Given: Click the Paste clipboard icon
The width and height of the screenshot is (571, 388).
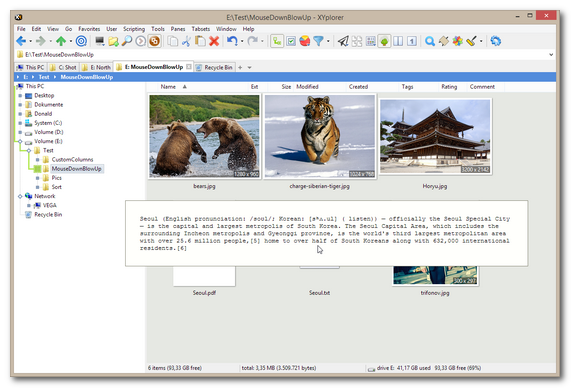Looking at the screenshot, I should (x=200, y=41).
